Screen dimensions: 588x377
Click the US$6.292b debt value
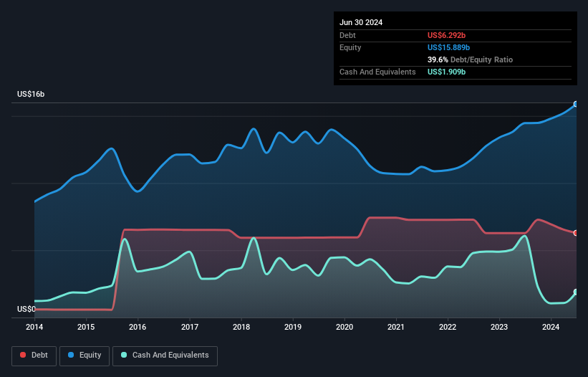coord(446,35)
